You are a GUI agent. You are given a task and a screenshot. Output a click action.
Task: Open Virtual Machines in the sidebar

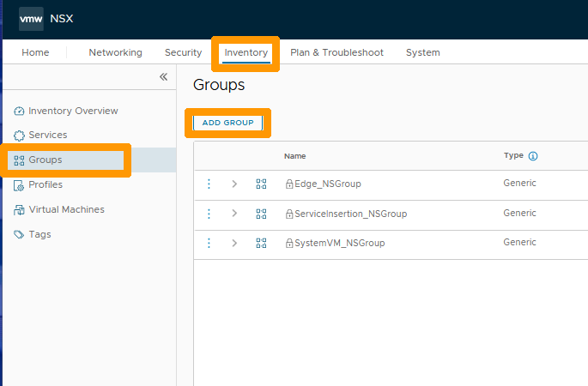coord(67,209)
